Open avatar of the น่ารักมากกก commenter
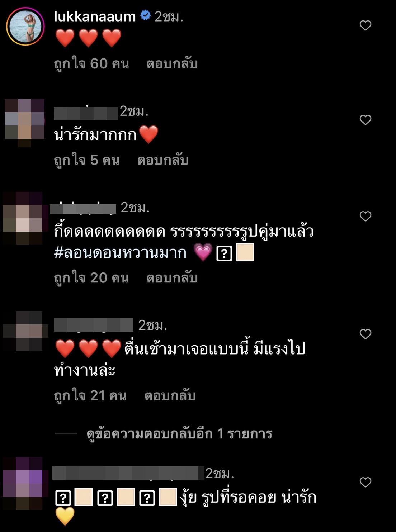The image size is (396, 532). click(24, 122)
